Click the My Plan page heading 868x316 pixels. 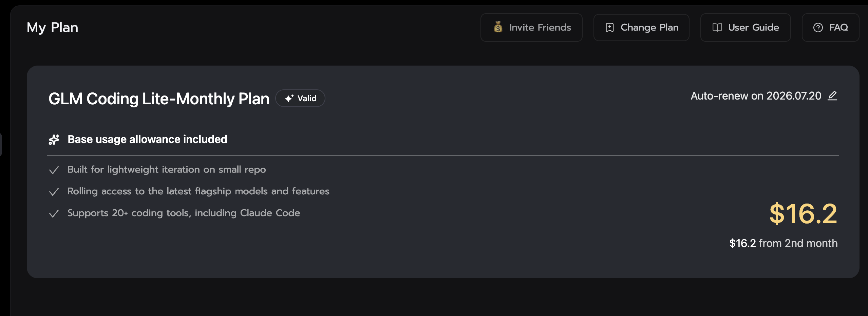[x=53, y=28]
